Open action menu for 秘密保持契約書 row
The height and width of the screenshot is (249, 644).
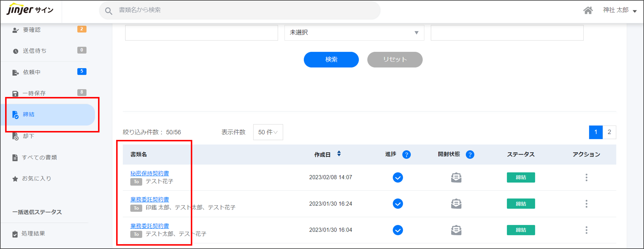(x=586, y=177)
